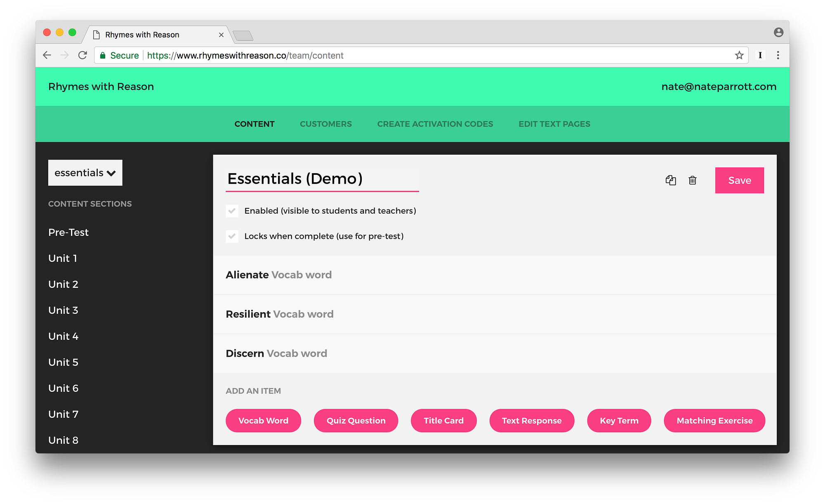Add a Matching Exercise item

coord(714,421)
